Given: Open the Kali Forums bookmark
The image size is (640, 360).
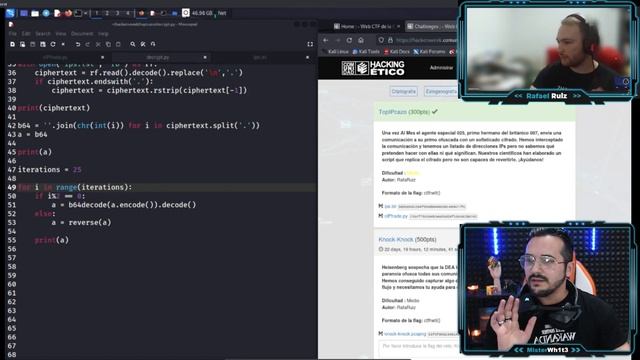Looking at the screenshot, I should tap(429, 52).
